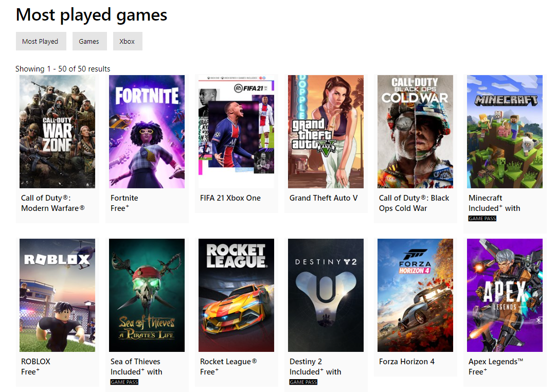Open the Forza Horizon 4 title link

click(407, 362)
